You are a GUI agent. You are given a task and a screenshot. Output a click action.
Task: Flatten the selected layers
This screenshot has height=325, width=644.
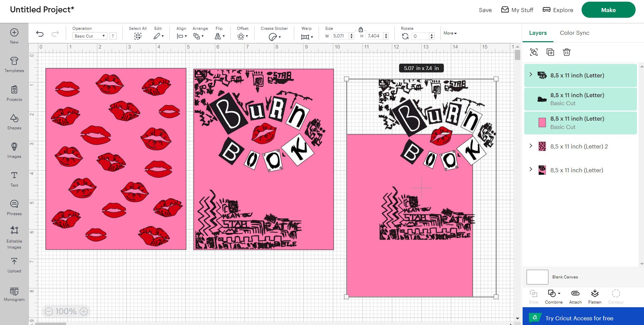pos(595,296)
